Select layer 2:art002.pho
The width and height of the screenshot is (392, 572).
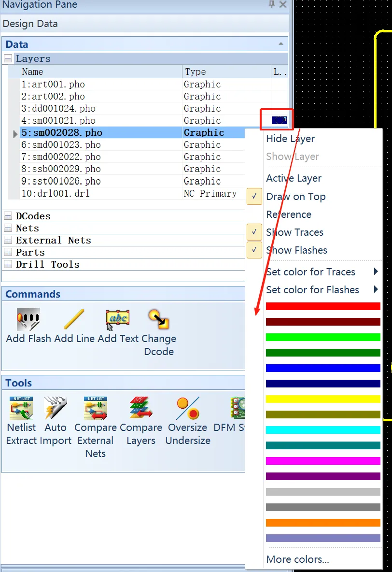pyautogui.click(x=53, y=96)
